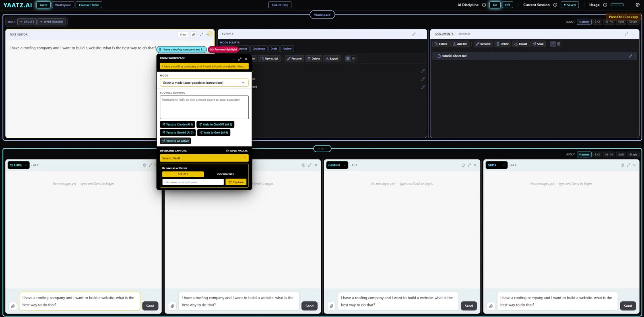Switch to the Counsel Table tab

click(x=89, y=5)
